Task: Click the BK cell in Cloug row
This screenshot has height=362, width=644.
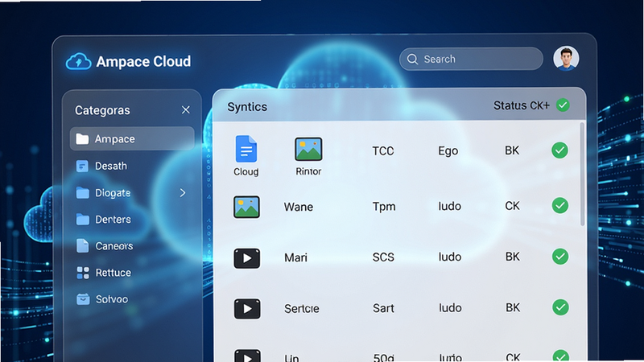Action: tap(512, 150)
